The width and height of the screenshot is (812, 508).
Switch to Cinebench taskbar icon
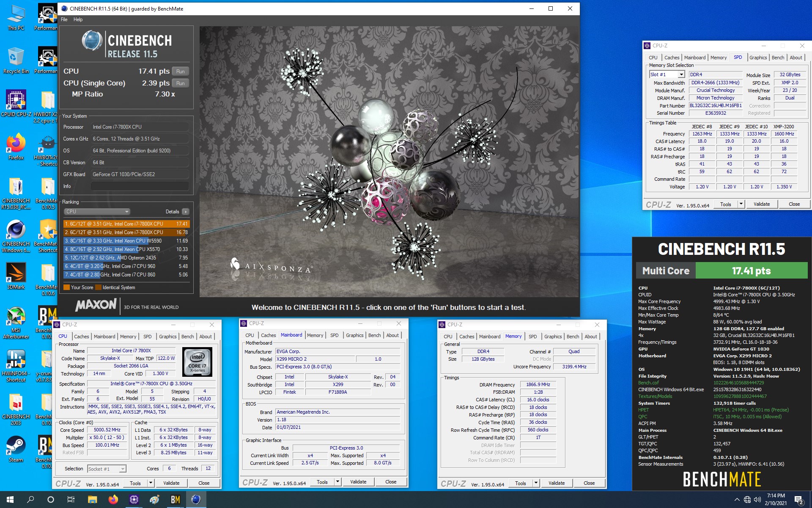click(196, 500)
